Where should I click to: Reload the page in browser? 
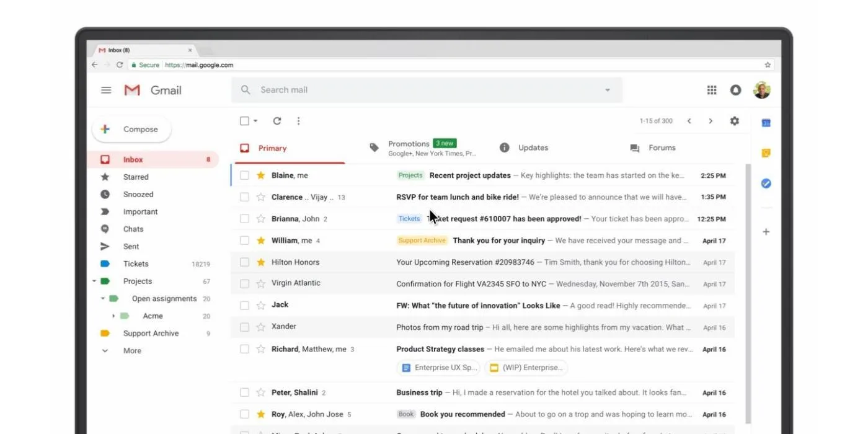pyautogui.click(x=120, y=64)
